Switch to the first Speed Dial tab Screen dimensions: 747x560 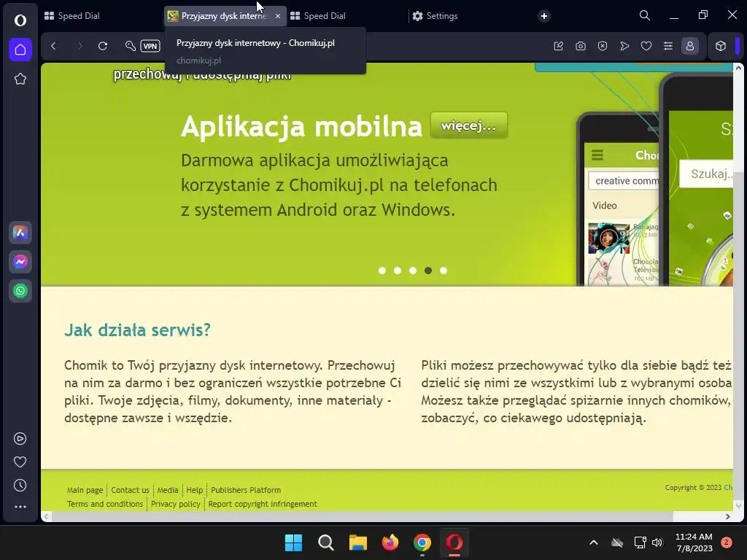[x=102, y=16]
